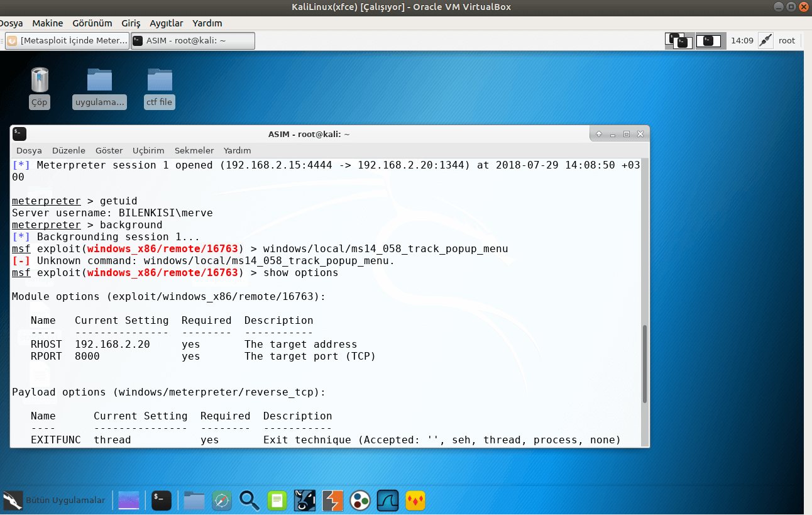This screenshot has width=812, height=515.
Task: Click the EXITFUNC option name
Action: (56, 440)
